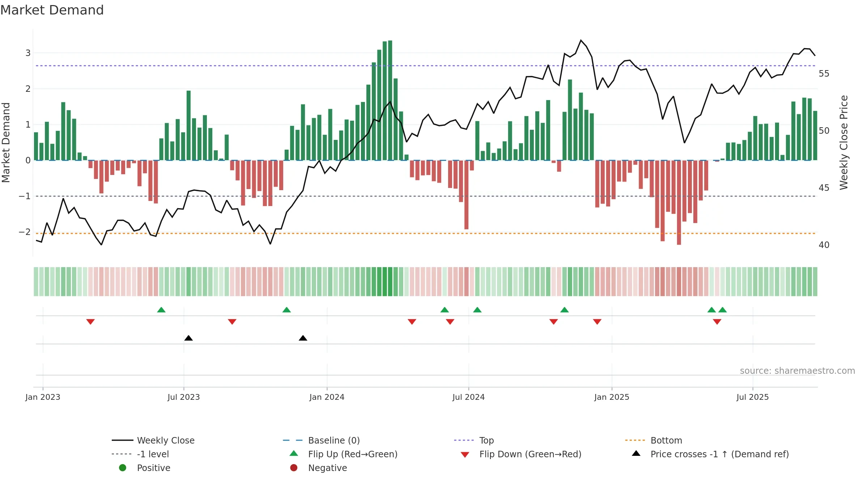
Task: Click the Market Demand chart title
Action: 52,10
